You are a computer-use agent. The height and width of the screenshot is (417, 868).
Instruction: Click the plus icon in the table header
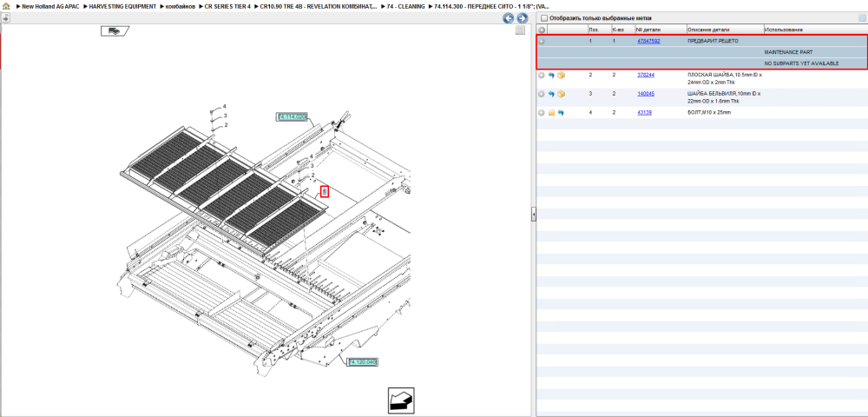click(x=542, y=30)
